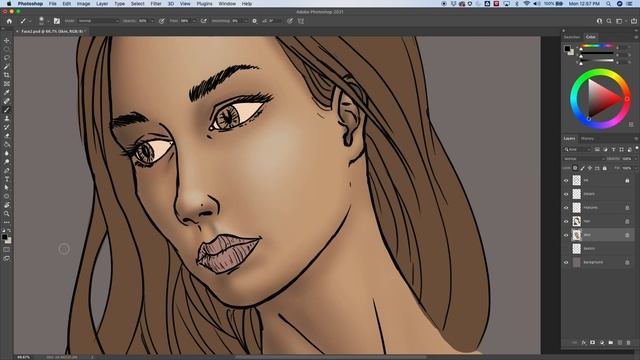Image resolution: width=640 pixels, height=360 pixels.
Task: Select the Horizontal Type tool
Action: pyautogui.click(x=7, y=179)
